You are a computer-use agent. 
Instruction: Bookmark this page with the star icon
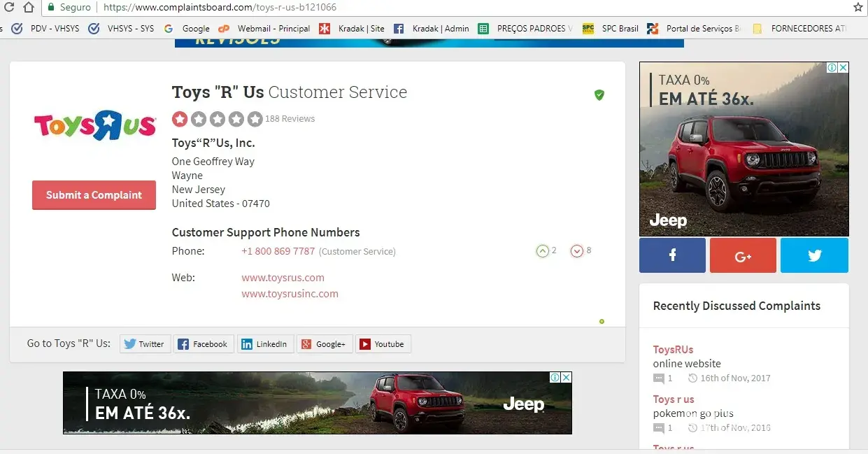(858, 7)
